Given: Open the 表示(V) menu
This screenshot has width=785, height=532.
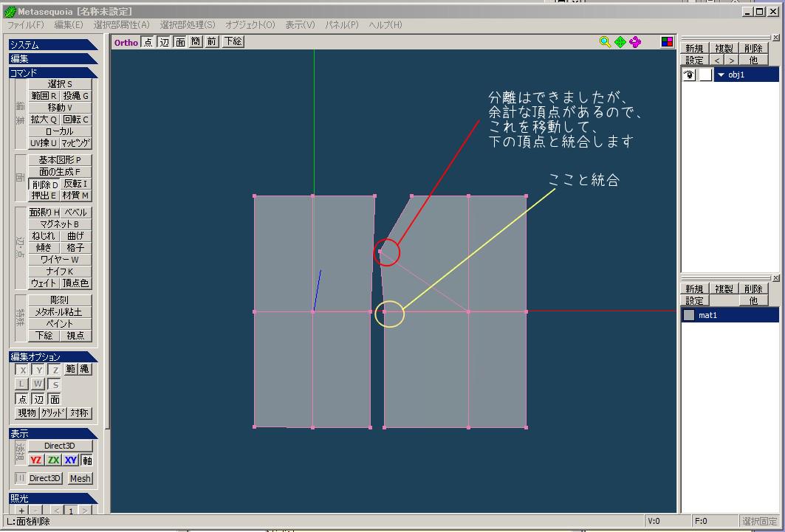Looking at the screenshot, I should pyautogui.click(x=300, y=24).
